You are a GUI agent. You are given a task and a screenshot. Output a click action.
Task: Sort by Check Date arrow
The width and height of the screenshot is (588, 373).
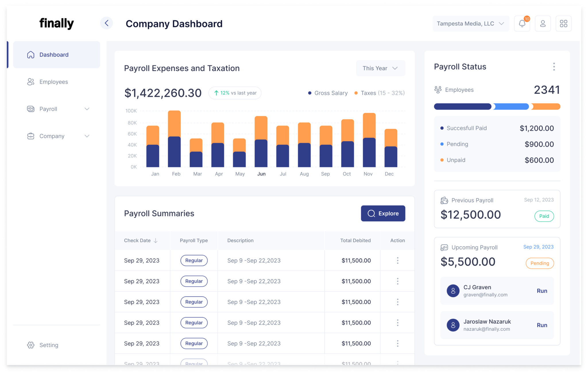click(x=156, y=241)
